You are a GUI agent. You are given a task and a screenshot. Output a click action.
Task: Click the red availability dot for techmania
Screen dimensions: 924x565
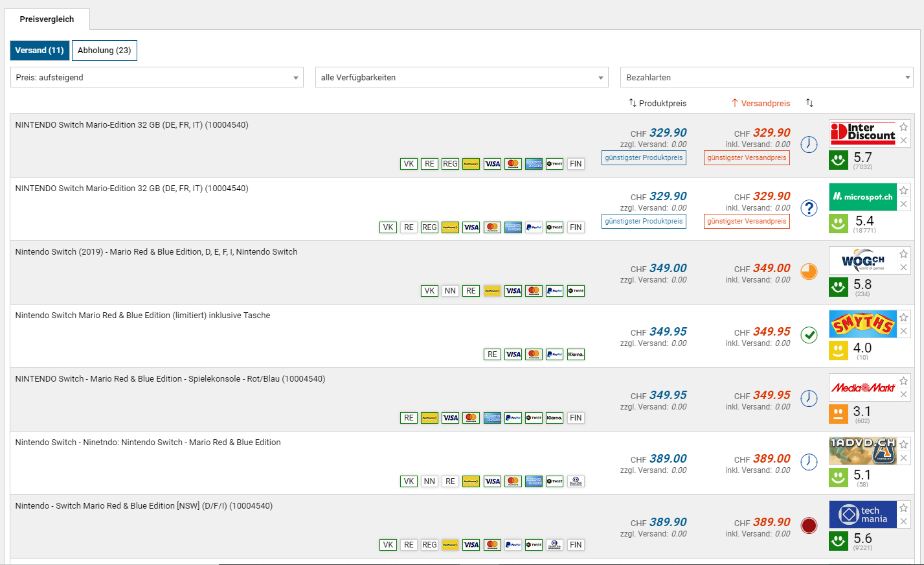809,525
